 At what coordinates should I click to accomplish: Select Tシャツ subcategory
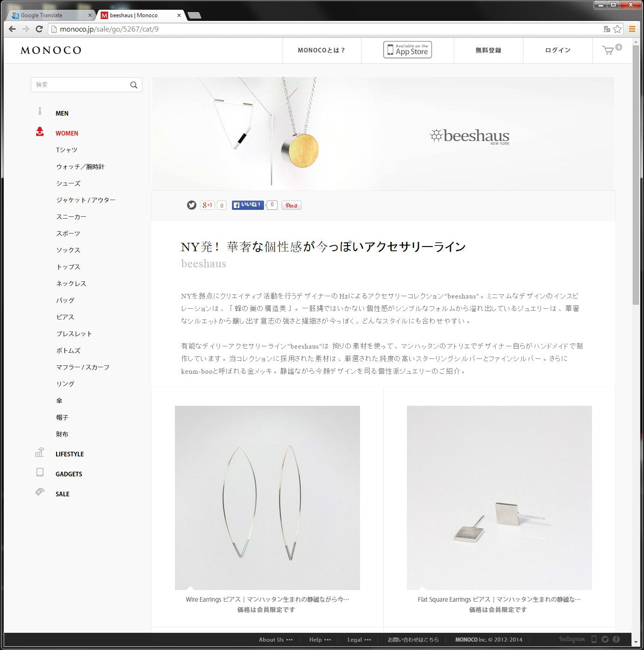tap(67, 150)
